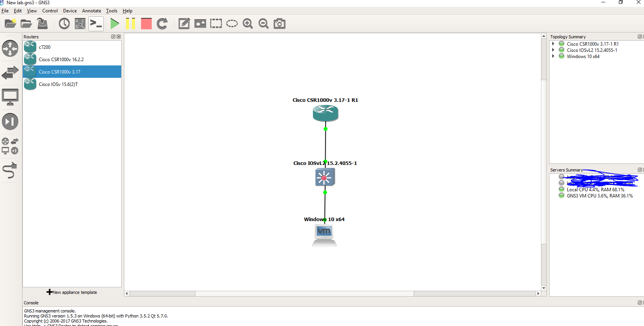Select CSR1000v R1 router on canvas
Screen dimensions: 644x326
coord(325,113)
